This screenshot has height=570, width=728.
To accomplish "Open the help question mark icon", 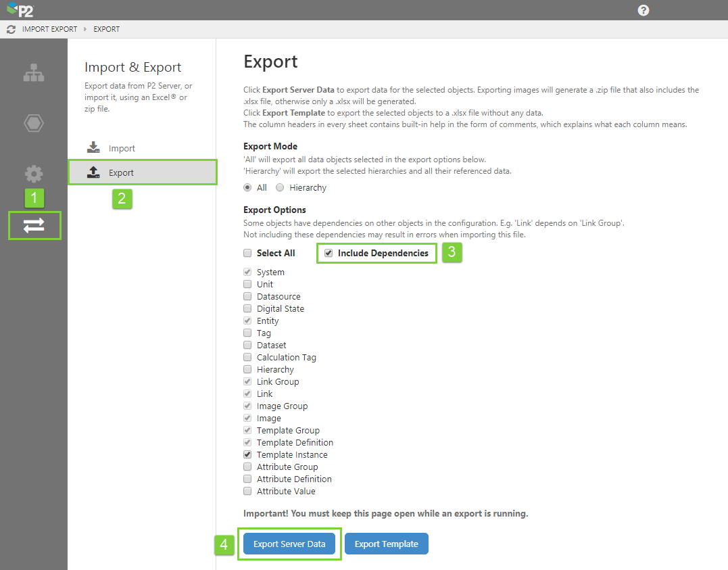I will coord(643,10).
